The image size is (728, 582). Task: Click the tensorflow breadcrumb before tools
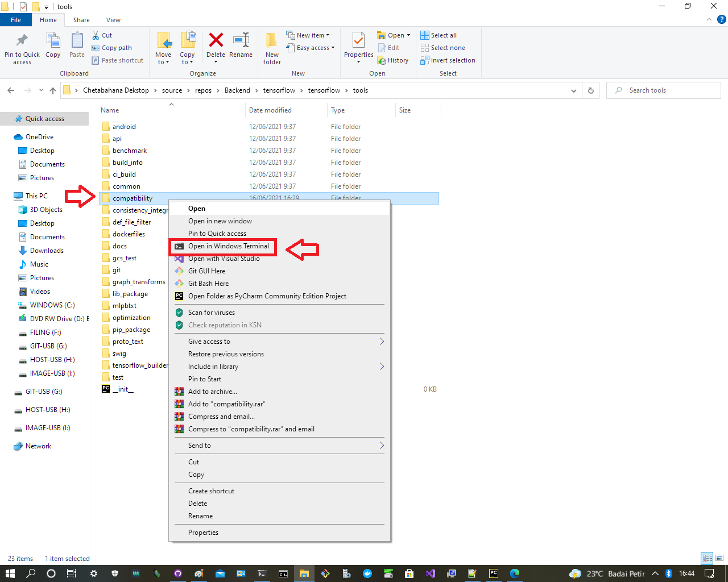[324, 90]
